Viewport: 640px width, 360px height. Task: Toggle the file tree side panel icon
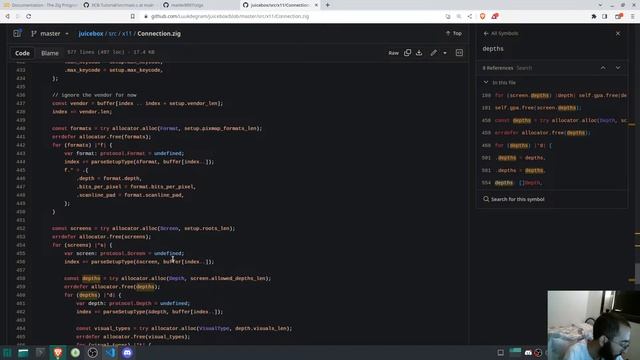point(17,33)
